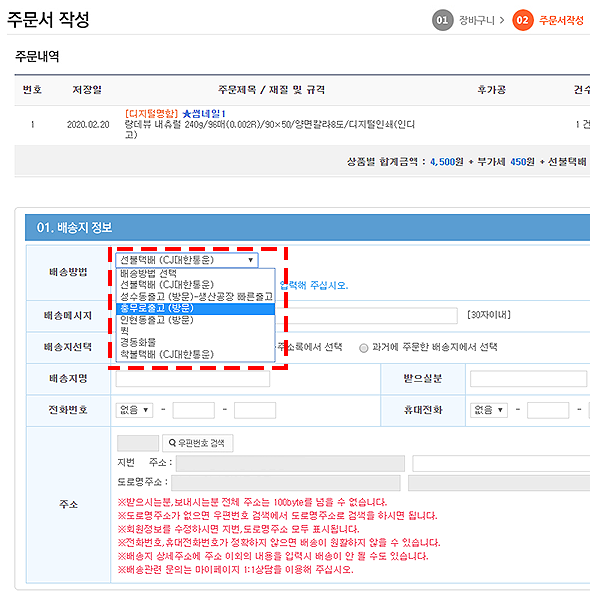This screenshot has height=600, width=590.
Task: Click the saved date 2020.02.20
Action: click(88, 125)
